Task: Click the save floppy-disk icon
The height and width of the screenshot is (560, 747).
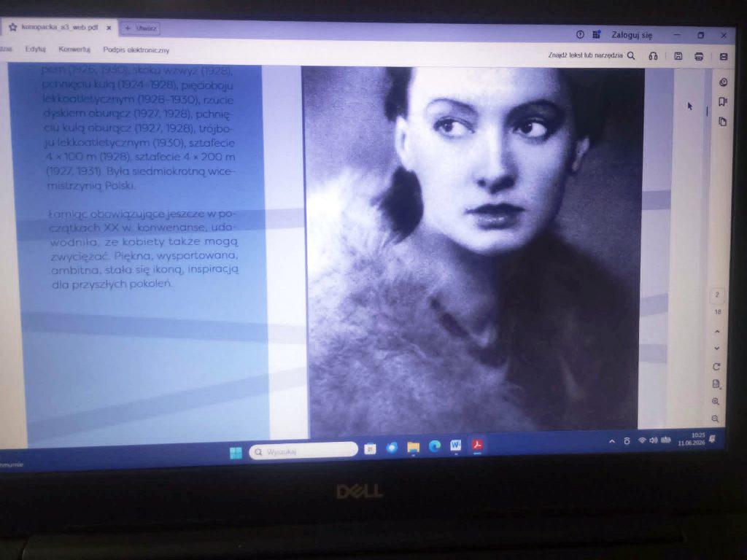Action: coord(678,56)
